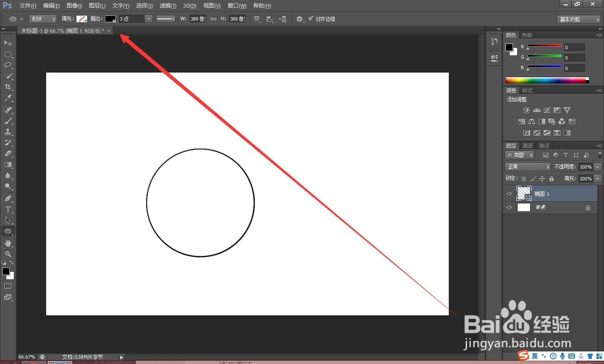Open the stroke color swatch in options bar
Viewport: 604px width, 364px height.
tap(110, 19)
